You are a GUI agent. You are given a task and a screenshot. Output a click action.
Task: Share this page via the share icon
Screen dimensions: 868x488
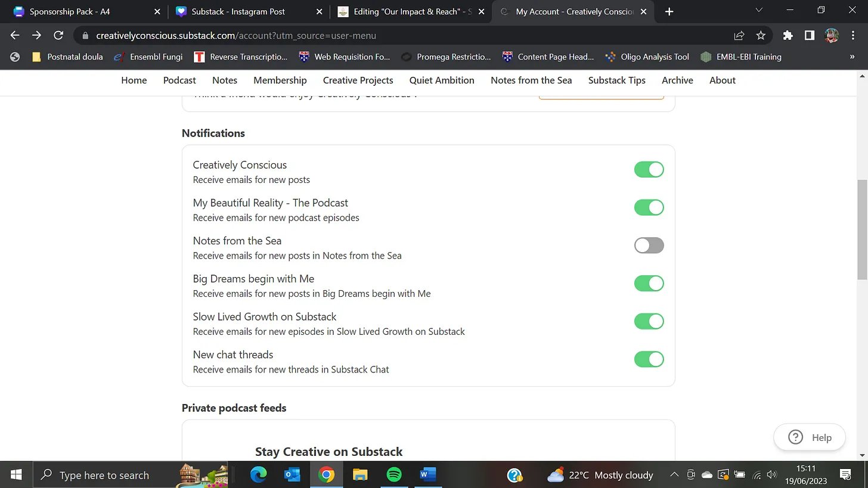(739, 36)
